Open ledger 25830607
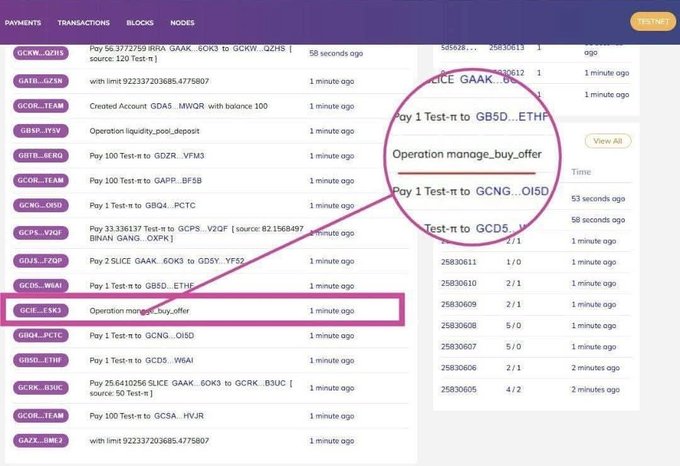Viewport: 680px width, 466px height. (x=458, y=347)
